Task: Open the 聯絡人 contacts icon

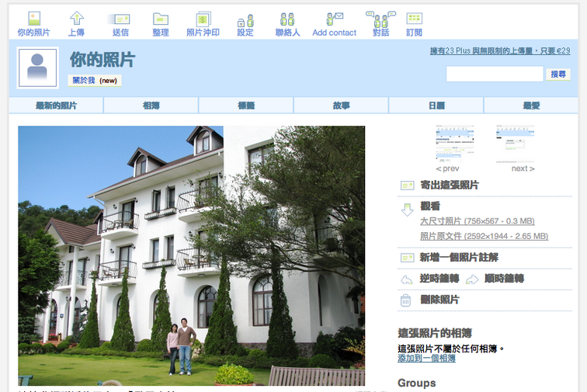Action: pyautogui.click(x=287, y=19)
